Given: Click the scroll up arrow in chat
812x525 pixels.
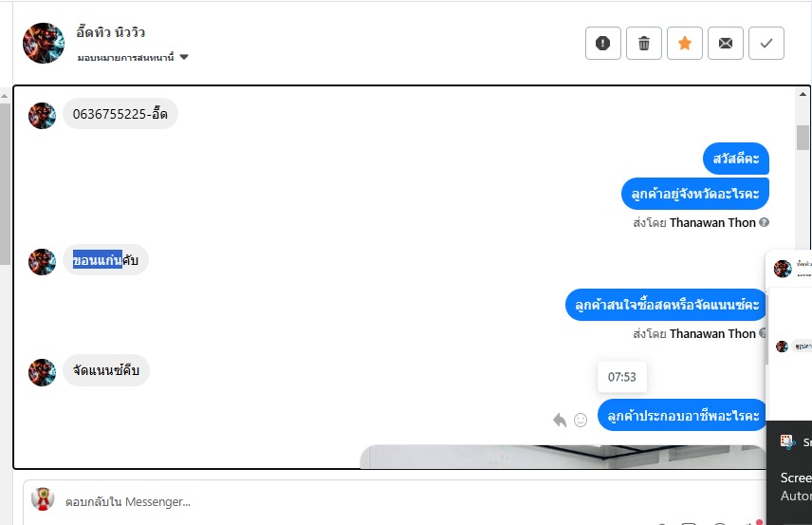Looking at the screenshot, I should (803, 94).
